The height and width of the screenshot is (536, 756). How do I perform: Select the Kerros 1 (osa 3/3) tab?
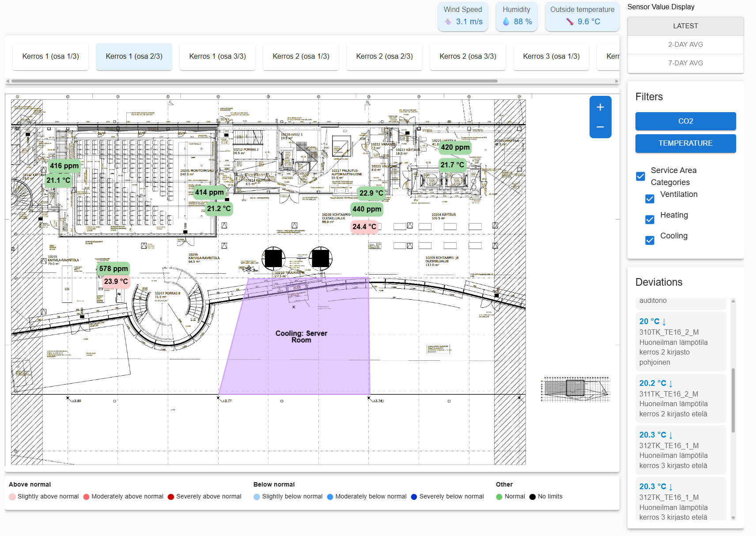pyautogui.click(x=218, y=57)
